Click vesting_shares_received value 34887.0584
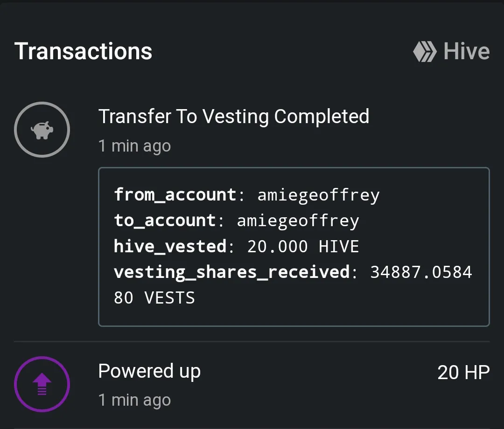Screen dimensions: 504x429 tap(421, 272)
